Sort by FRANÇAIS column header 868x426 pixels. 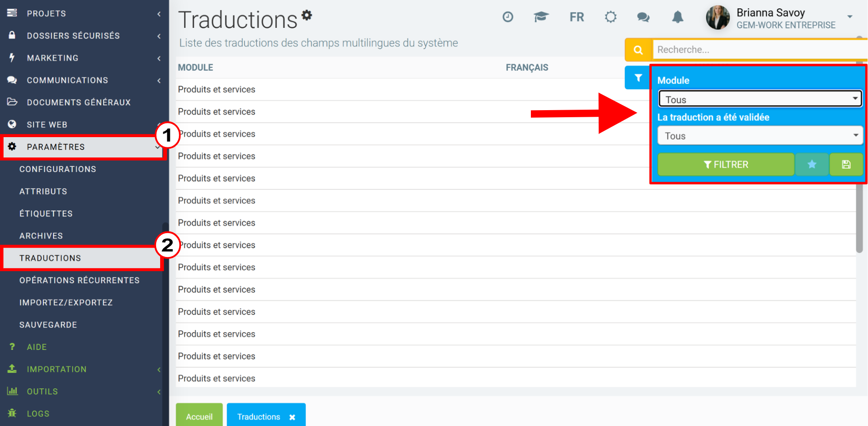pos(527,68)
